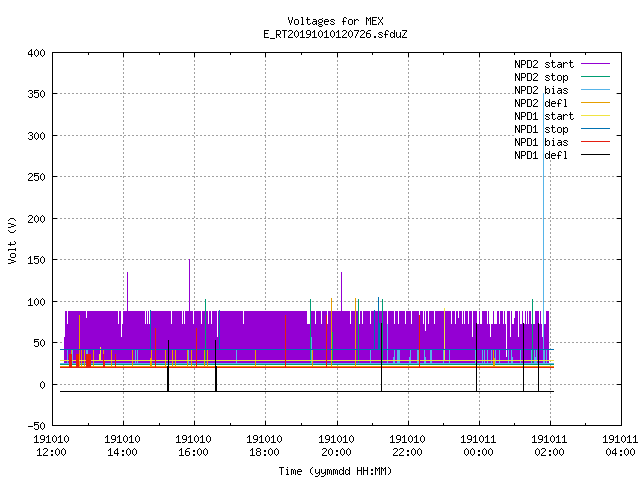This screenshot has height=480, width=640.
Task: Click the 'Volt (V)' y-axis label
Action: click(12, 240)
